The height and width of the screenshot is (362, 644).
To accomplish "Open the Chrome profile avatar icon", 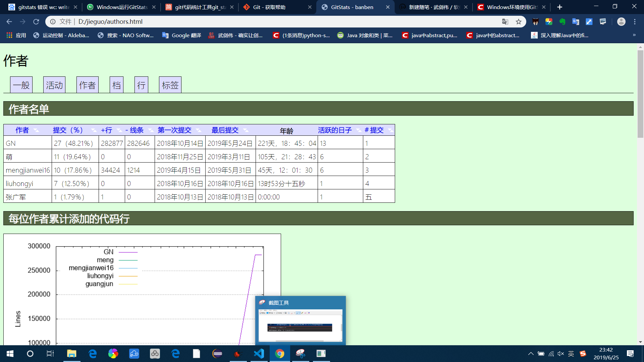I will point(621,22).
